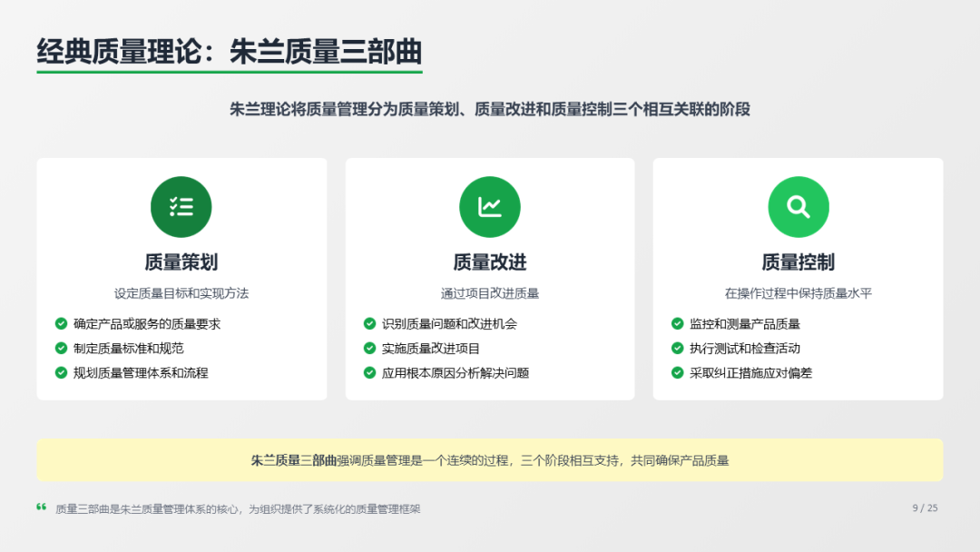Click the checklist icon above 质量策划

[x=181, y=207]
